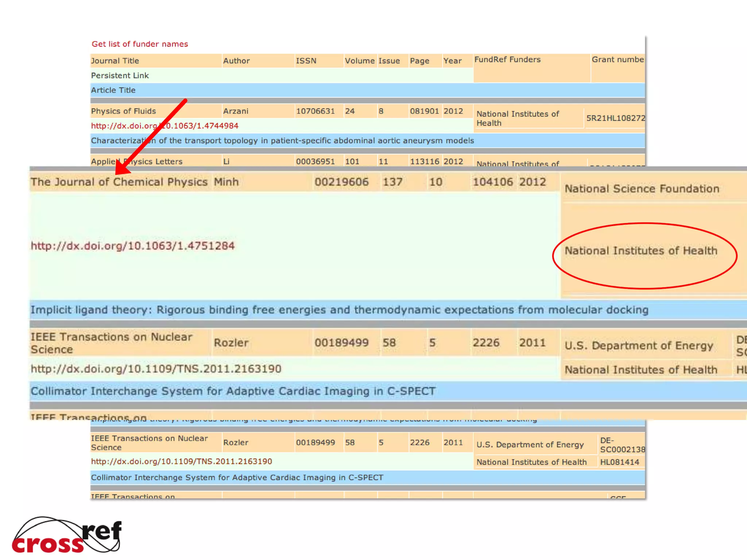Open 'Get list of funder names' link
This screenshot has height=560, width=747.
[x=140, y=44]
